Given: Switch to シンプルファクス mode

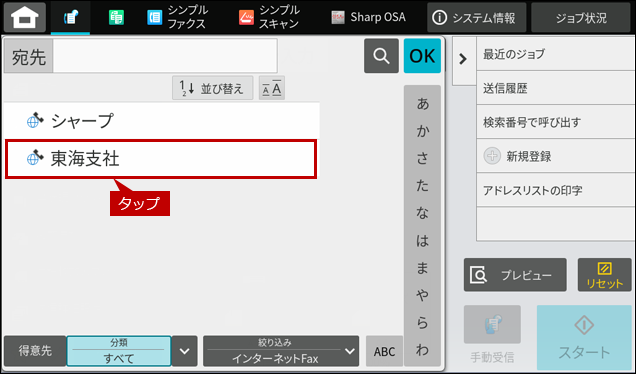Looking at the screenshot, I should pos(178,17).
